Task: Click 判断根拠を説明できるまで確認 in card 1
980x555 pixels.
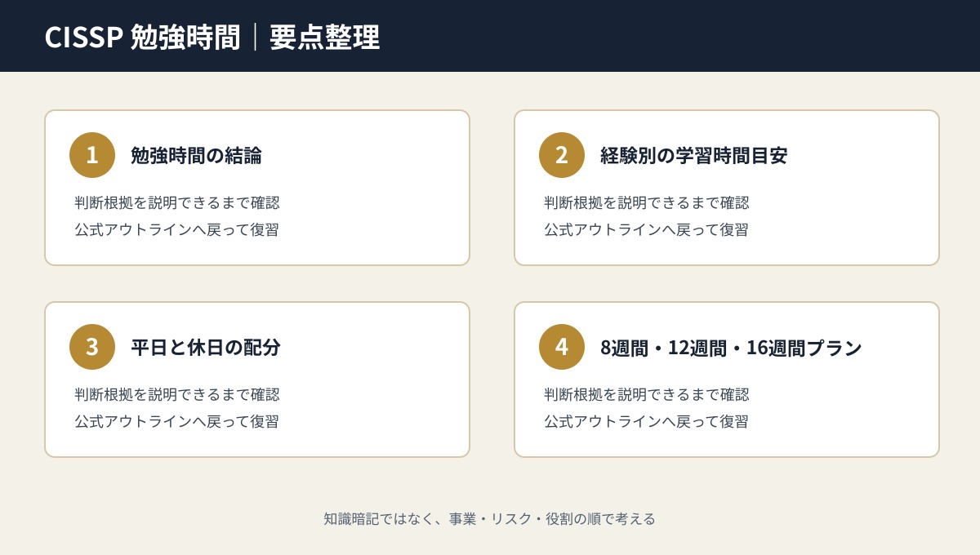Action: click(x=177, y=202)
